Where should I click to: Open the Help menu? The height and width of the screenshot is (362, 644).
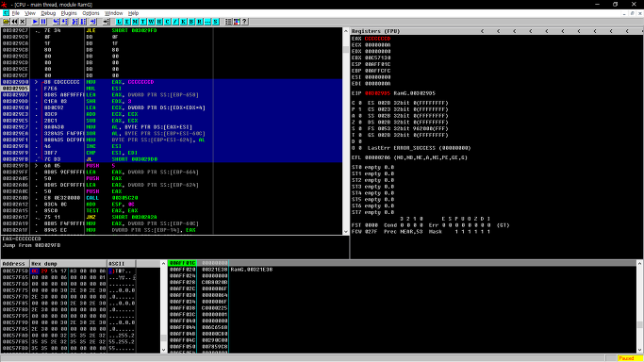pos(134,13)
